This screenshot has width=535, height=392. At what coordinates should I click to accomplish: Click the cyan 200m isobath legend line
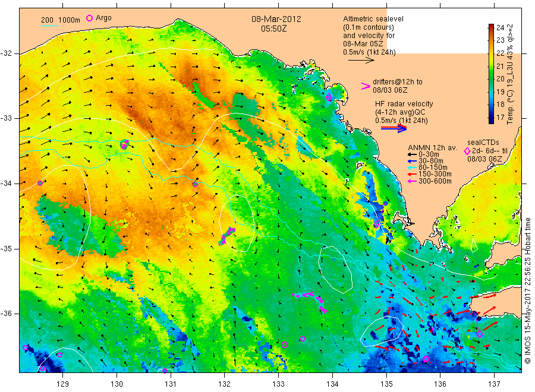coord(49,26)
